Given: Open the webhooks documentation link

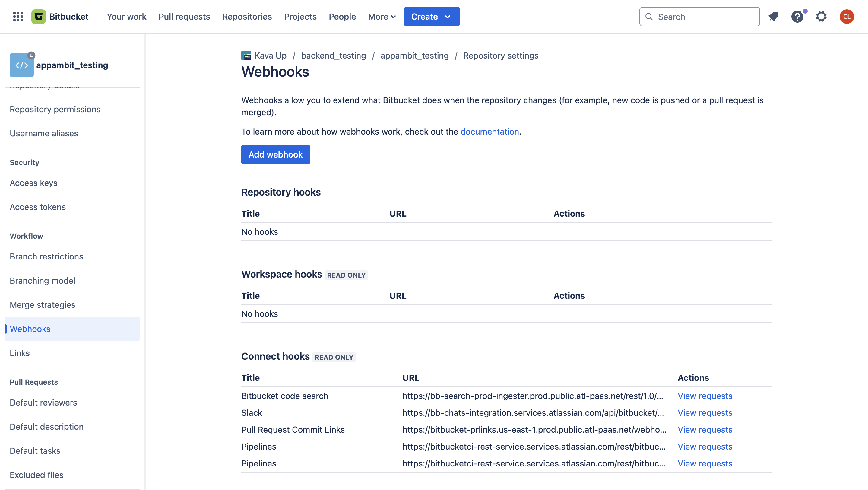Looking at the screenshot, I should [x=489, y=132].
